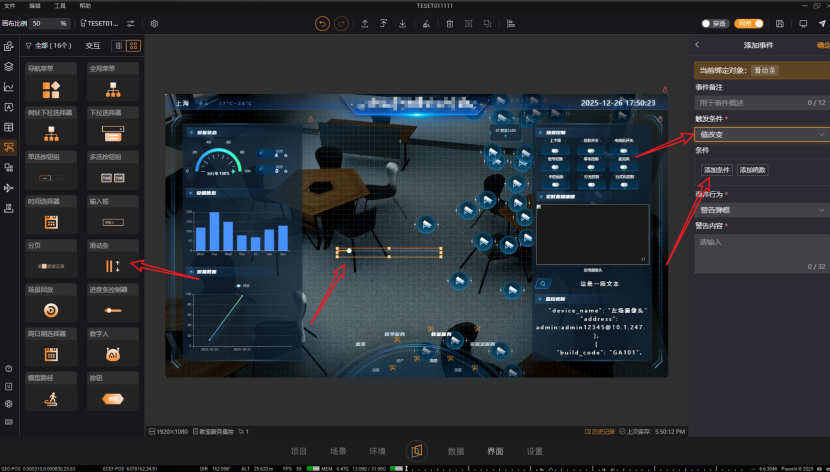Open the 帮助 menu
This screenshot has height=472, width=830.
click(x=85, y=6)
